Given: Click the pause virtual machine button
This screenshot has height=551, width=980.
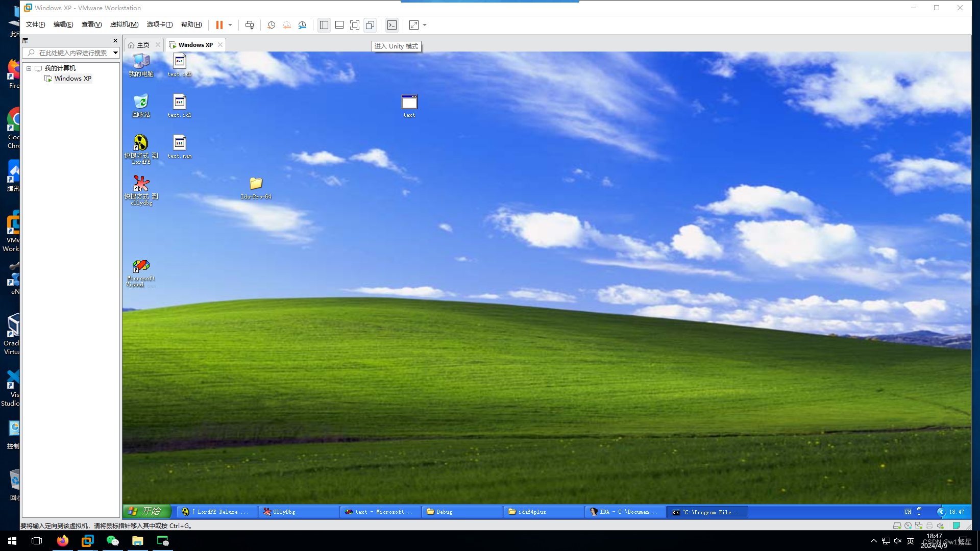Looking at the screenshot, I should click(x=219, y=25).
